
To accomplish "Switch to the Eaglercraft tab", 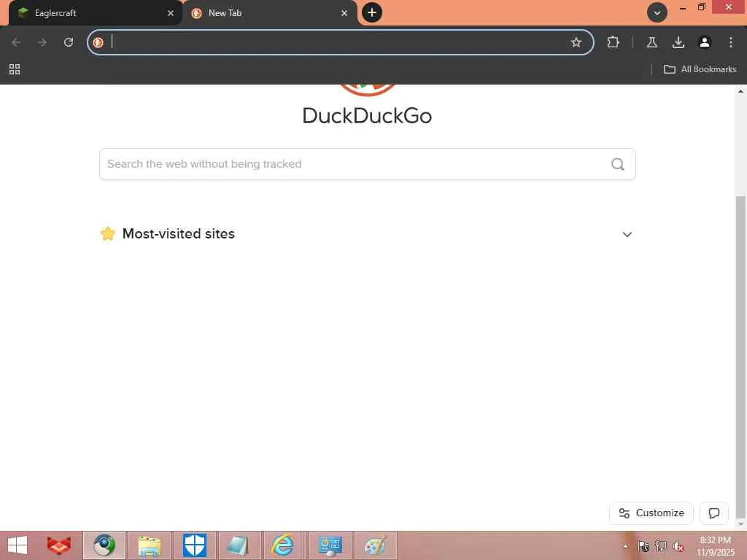I will click(94, 13).
